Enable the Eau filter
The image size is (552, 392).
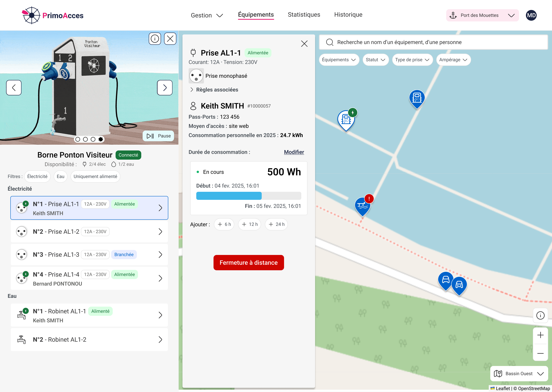coord(60,176)
